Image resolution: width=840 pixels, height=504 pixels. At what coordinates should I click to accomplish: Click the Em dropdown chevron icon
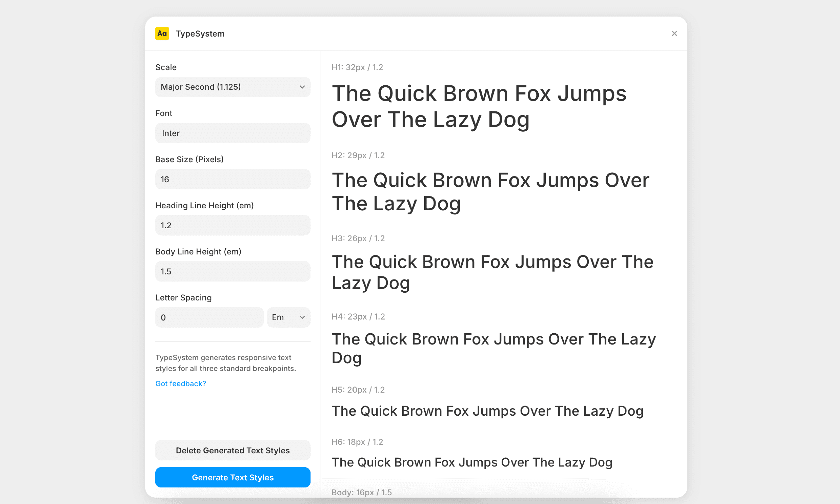tap(302, 318)
